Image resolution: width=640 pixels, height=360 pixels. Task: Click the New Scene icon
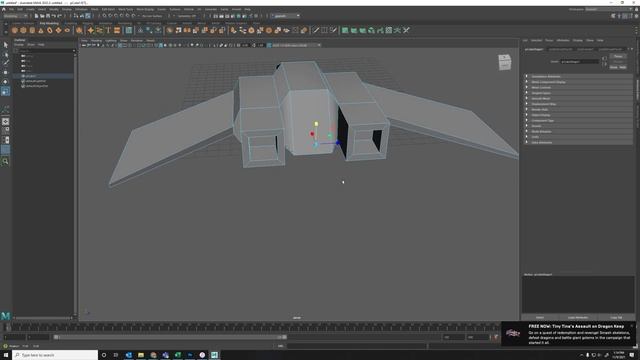pyautogui.click(x=36, y=16)
